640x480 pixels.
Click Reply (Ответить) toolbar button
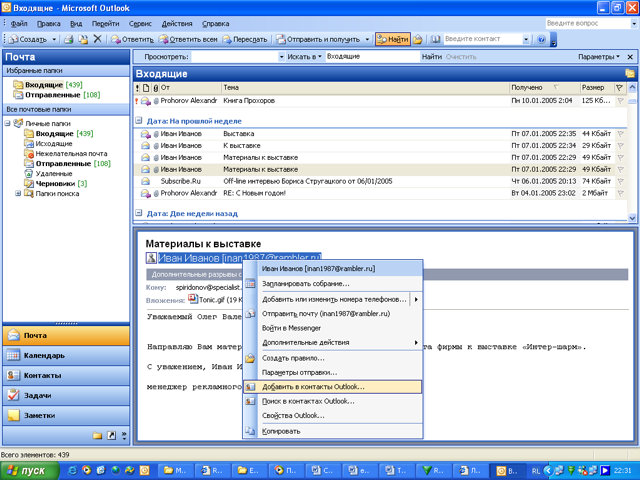(132, 39)
